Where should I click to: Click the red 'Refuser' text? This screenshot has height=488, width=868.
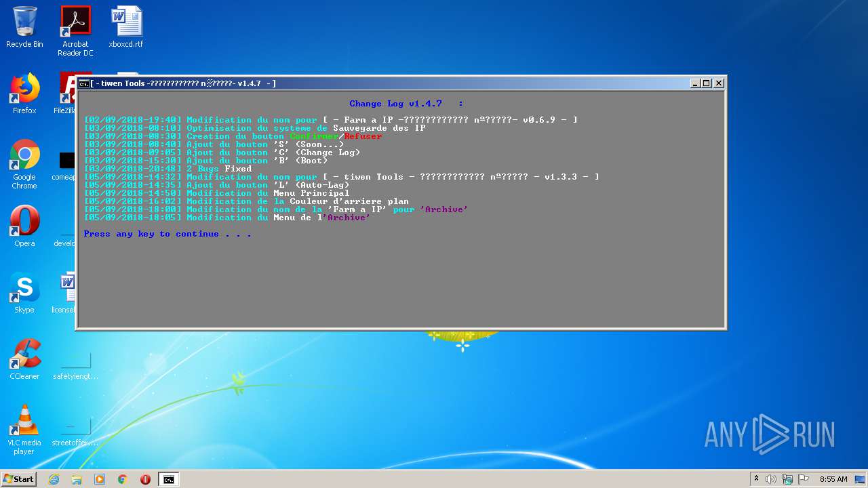[x=363, y=136]
